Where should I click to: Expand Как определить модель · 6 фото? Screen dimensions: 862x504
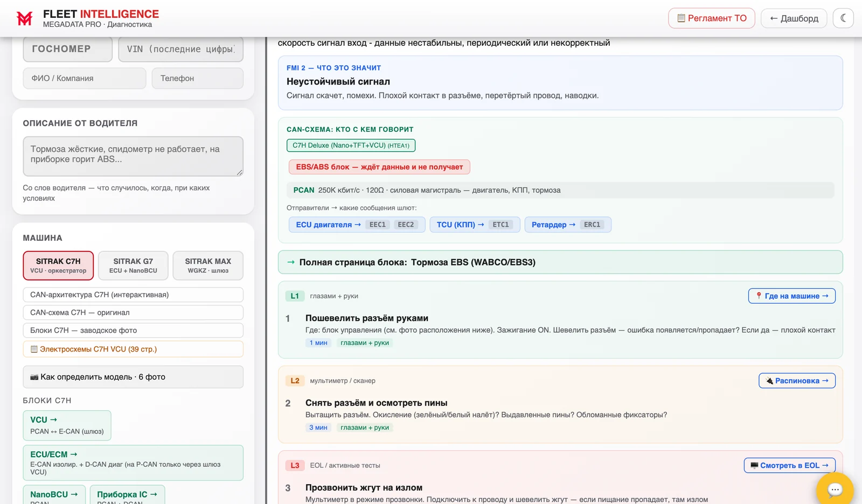point(133,377)
